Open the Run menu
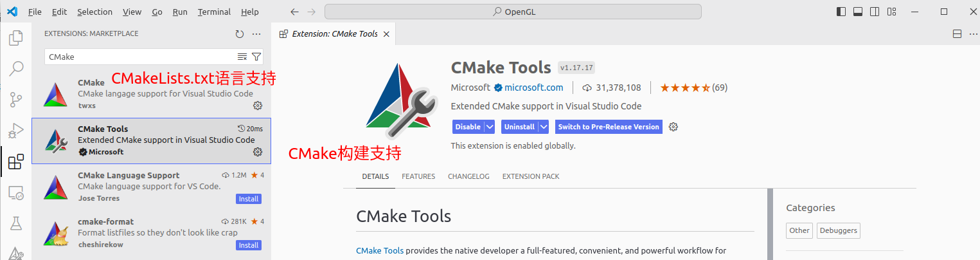The image size is (980, 260). coord(180,12)
